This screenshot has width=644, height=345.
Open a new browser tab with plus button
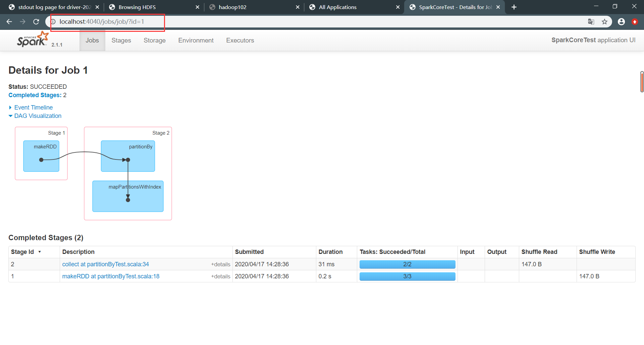514,7
